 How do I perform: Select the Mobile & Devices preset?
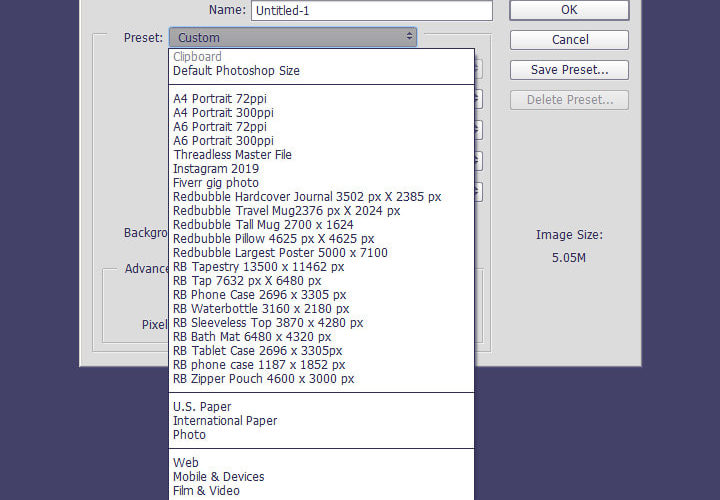coord(321,477)
